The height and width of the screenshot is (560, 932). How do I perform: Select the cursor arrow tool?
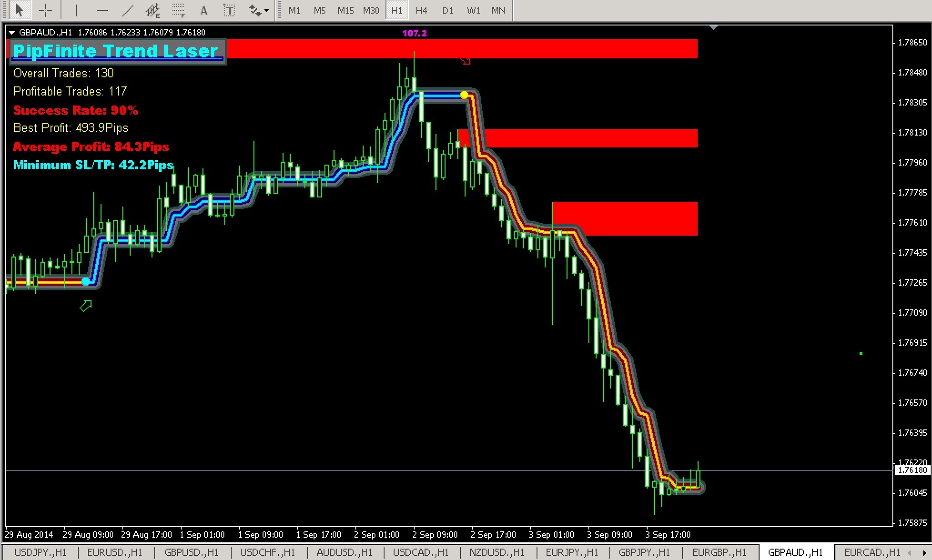click(19, 10)
